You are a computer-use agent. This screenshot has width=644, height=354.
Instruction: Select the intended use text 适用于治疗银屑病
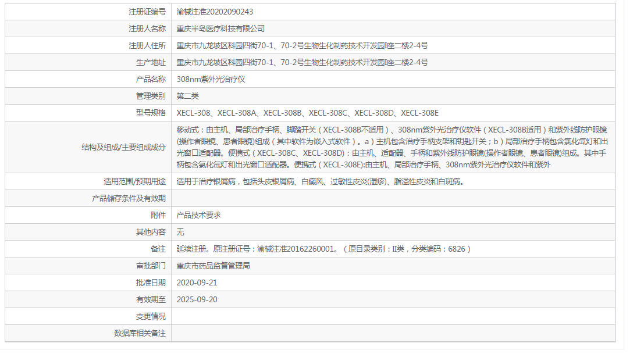pos(321,181)
